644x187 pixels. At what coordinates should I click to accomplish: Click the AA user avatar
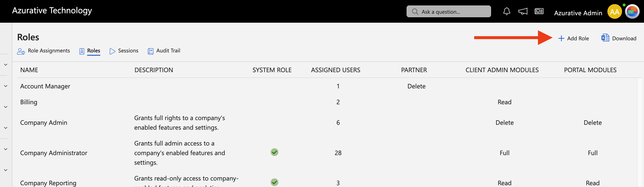pyautogui.click(x=614, y=12)
